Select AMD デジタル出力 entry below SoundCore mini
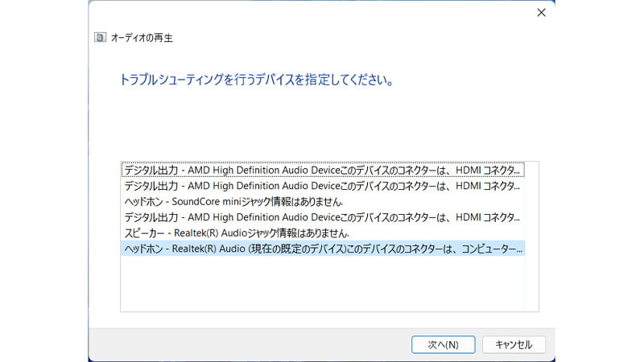This screenshot has width=644, height=362. [322, 217]
